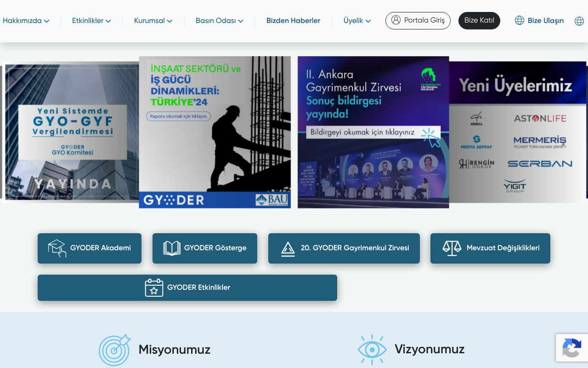Go to Bizden Haberler page
This screenshot has height=368, width=588.
(x=294, y=21)
